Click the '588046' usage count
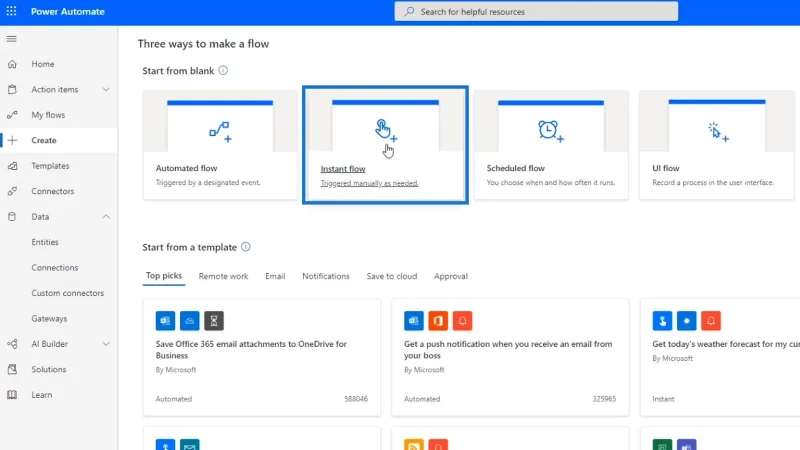800x450 pixels. coord(356,399)
